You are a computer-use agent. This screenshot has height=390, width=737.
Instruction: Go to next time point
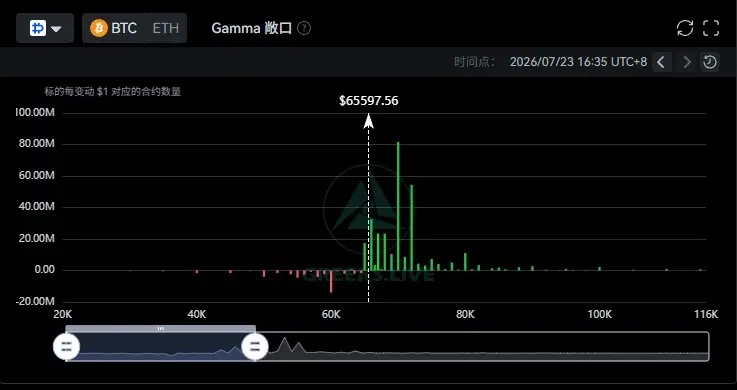(687, 62)
